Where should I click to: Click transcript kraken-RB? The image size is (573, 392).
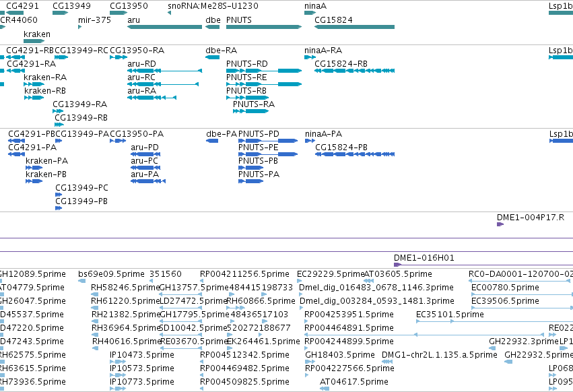tap(34, 98)
